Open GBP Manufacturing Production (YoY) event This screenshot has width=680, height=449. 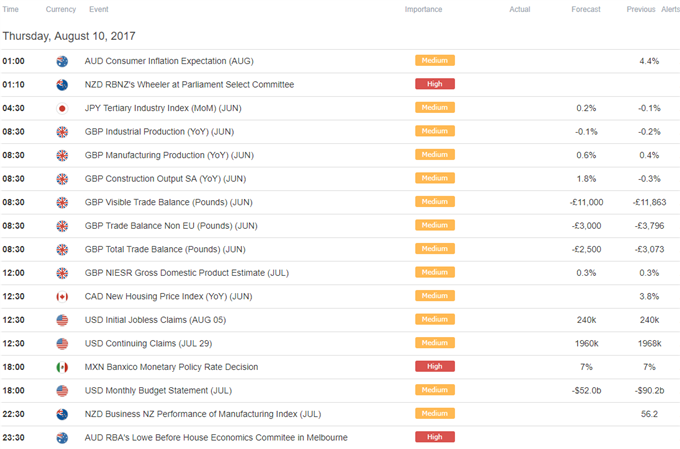(x=169, y=155)
